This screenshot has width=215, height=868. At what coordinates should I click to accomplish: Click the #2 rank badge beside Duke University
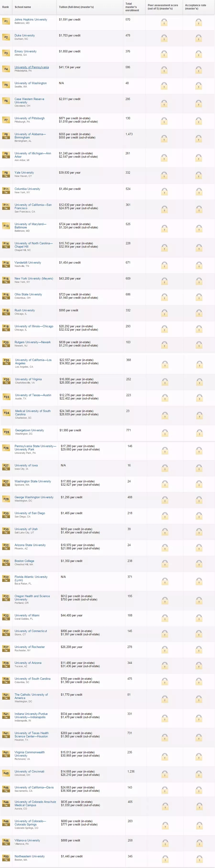pyautogui.click(x=6, y=37)
